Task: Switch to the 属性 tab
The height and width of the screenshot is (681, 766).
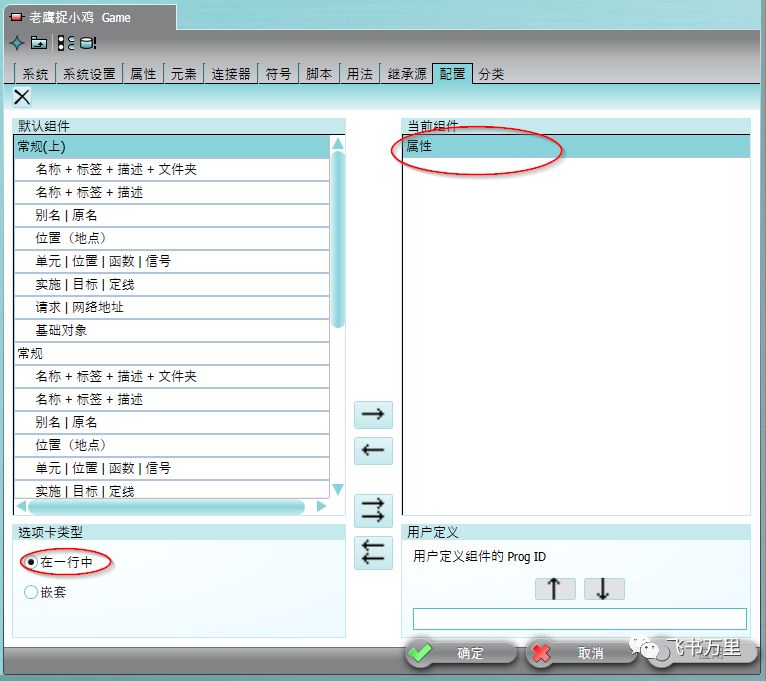Action: click(143, 74)
